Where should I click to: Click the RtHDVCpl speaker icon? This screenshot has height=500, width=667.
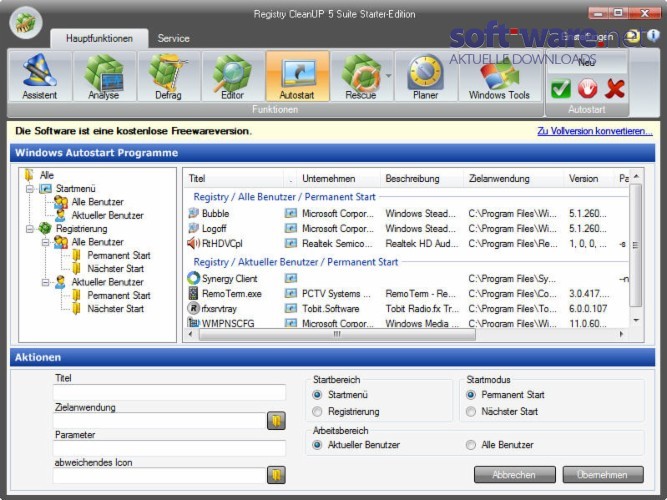(x=194, y=243)
